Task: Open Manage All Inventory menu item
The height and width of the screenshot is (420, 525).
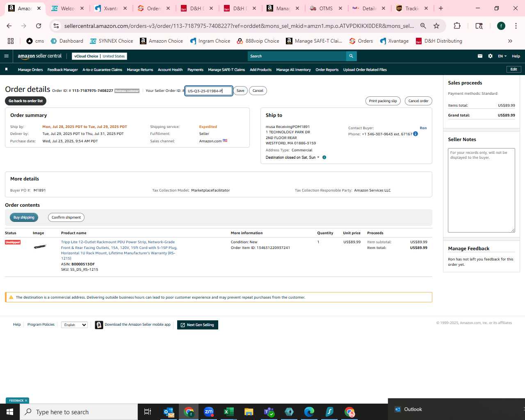Action: [x=293, y=70]
